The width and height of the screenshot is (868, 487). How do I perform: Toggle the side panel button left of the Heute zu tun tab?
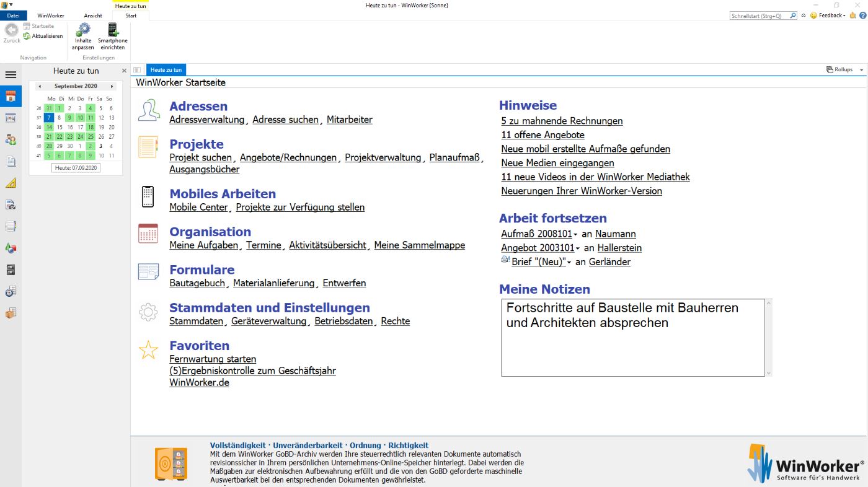[x=137, y=70]
